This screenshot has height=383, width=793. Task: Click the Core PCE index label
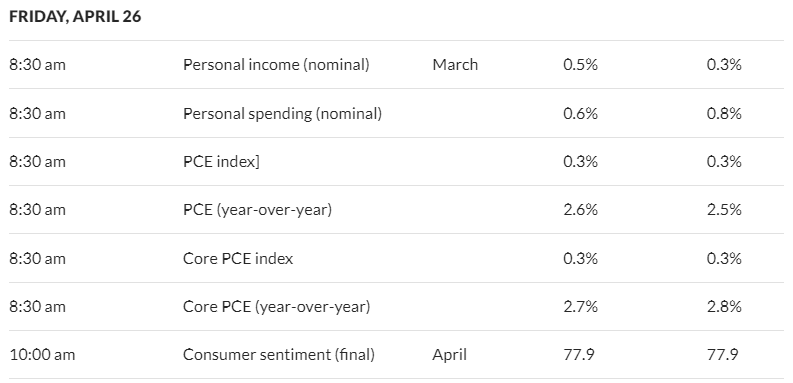pyautogui.click(x=238, y=259)
